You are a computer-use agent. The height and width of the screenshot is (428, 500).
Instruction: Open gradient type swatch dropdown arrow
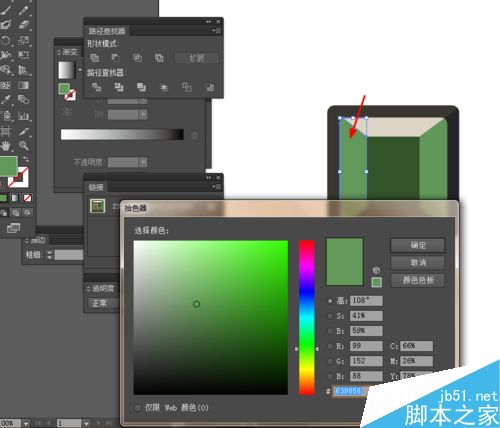click(80, 70)
